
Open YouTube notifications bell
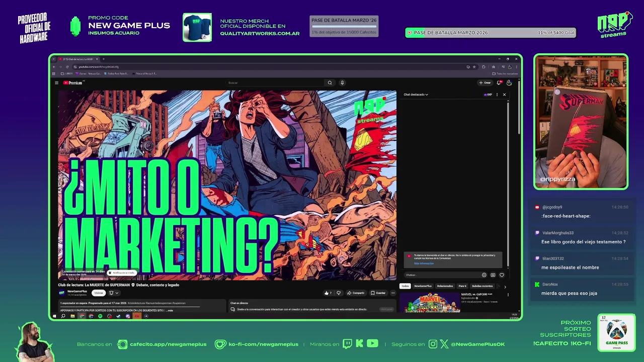click(x=499, y=83)
